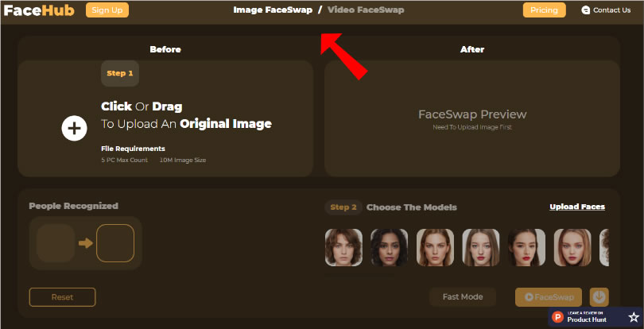Image resolution: width=644 pixels, height=329 pixels.
Task: Click the source face placeholder box
Action: [x=56, y=243]
